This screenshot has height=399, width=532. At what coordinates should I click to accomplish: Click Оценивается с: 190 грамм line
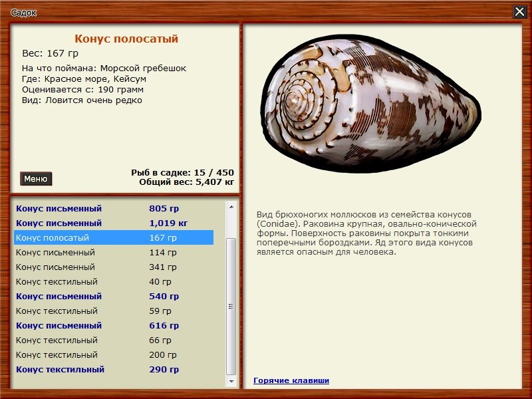coord(82,90)
